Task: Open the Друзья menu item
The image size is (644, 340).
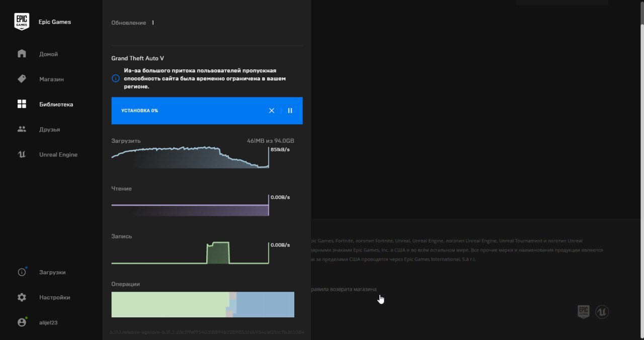Action: [x=50, y=129]
